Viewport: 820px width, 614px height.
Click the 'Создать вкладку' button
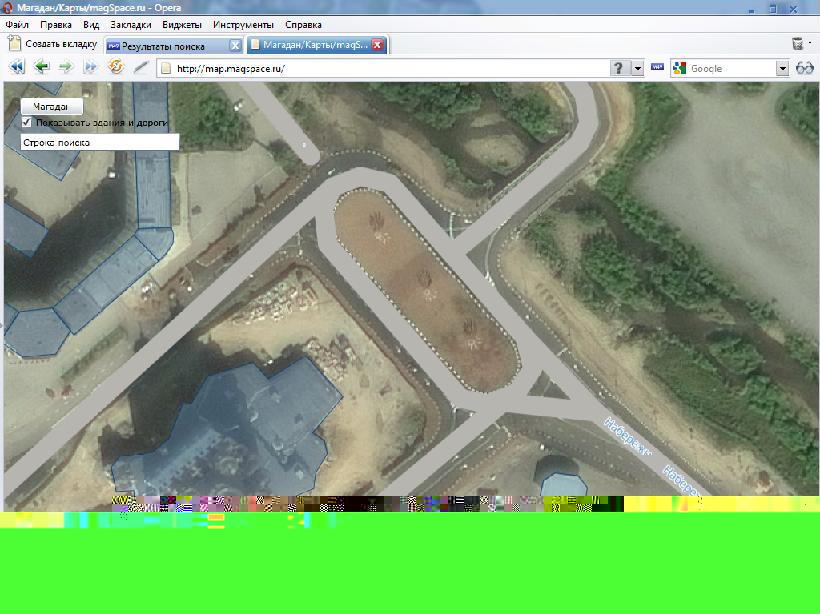click(x=52, y=44)
